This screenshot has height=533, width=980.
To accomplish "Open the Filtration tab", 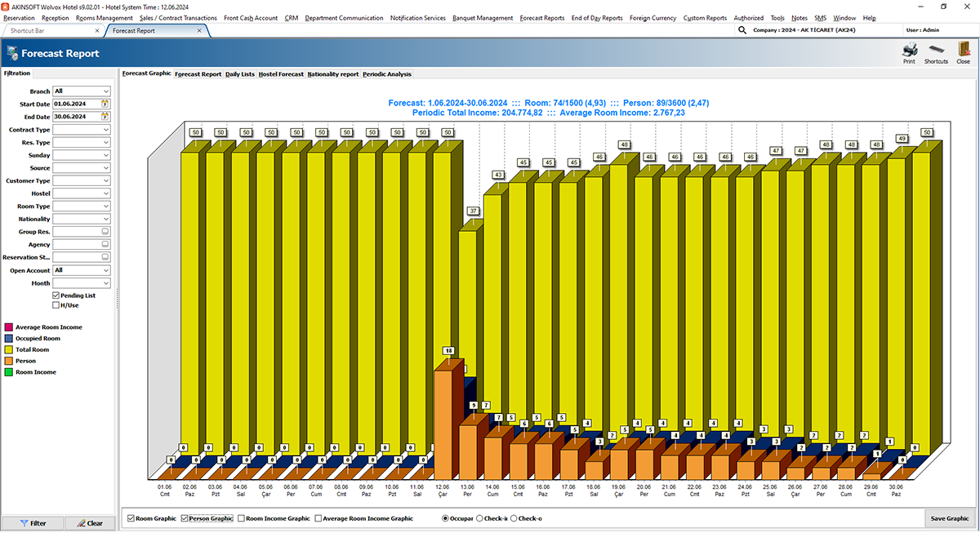I will click(x=17, y=73).
